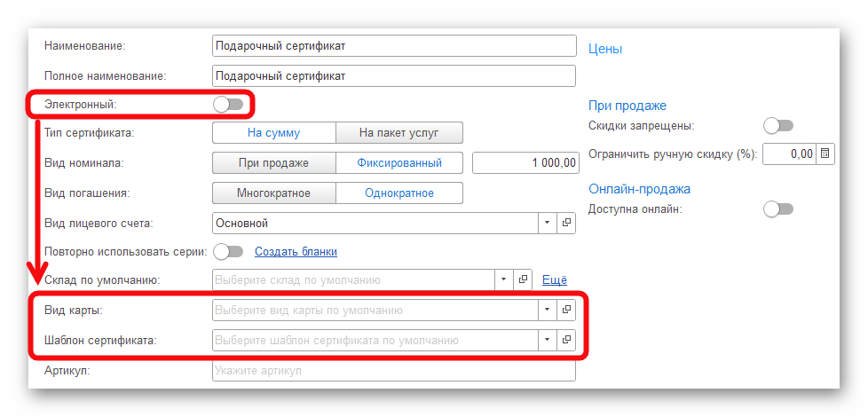Image resolution: width=868 pixels, height=417 pixels.
Task: Click the Наименование input field
Action: point(394,46)
